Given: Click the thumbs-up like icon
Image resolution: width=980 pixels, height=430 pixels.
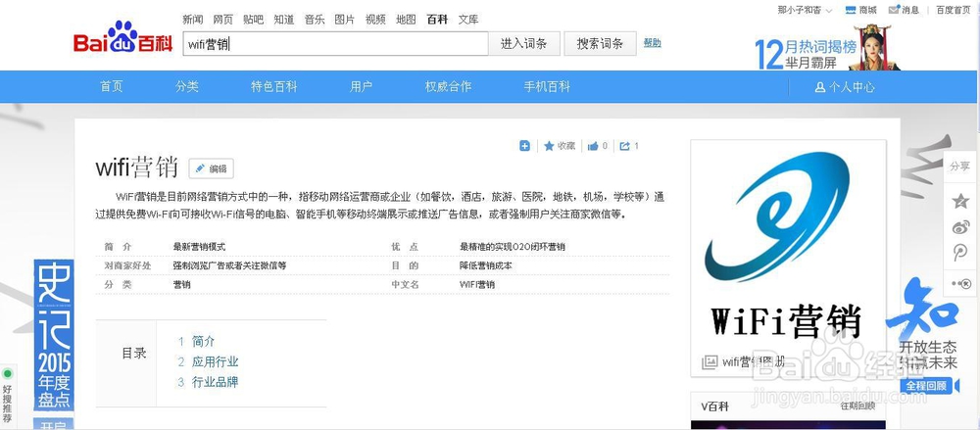Looking at the screenshot, I should [x=593, y=146].
